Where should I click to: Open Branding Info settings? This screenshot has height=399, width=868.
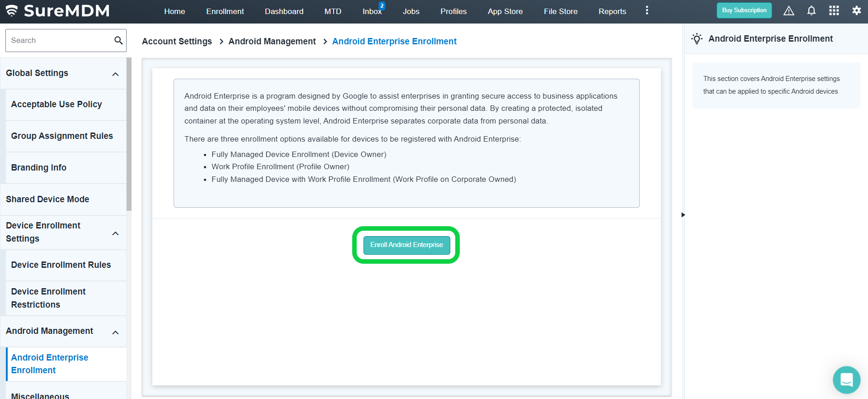[66, 168]
